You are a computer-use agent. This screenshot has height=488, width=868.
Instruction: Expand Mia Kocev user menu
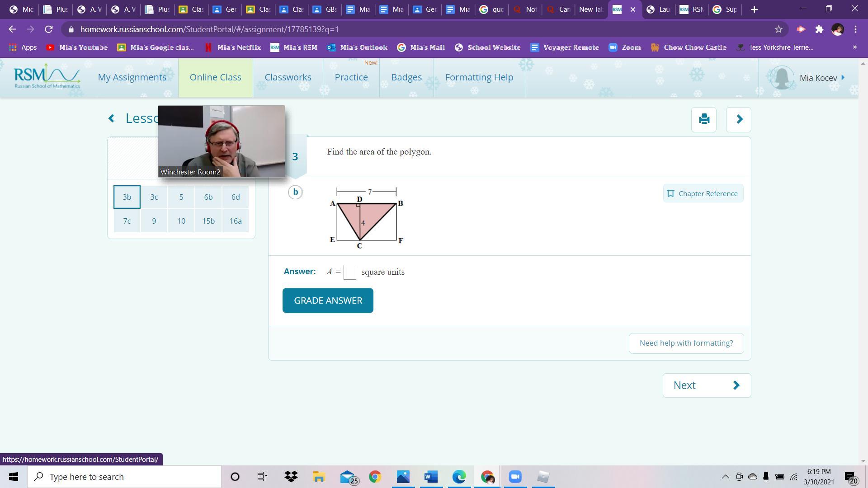pyautogui.click(x=818, y=78)
